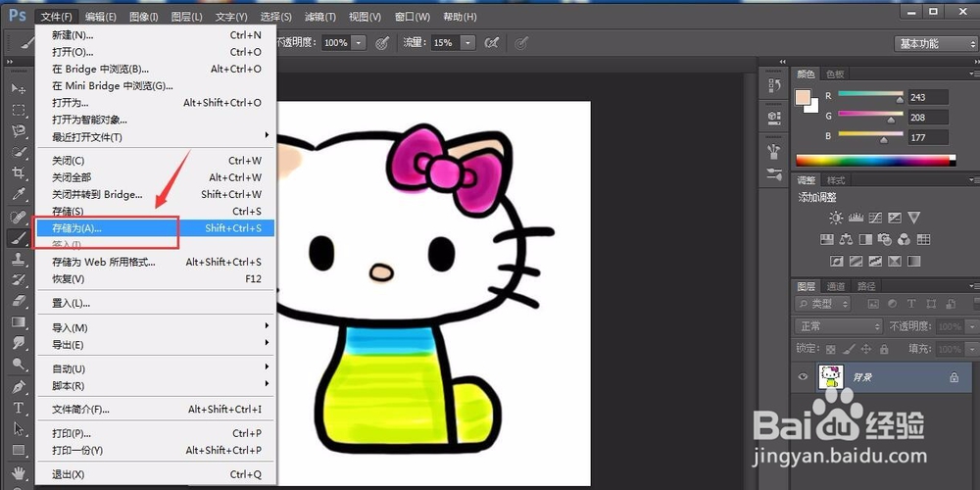Open the 不透明度 100% dropdown in options bar
Image resolution: width=980 pixels, height=490 pixels.
pyautogui.click(x=359, y=42)
